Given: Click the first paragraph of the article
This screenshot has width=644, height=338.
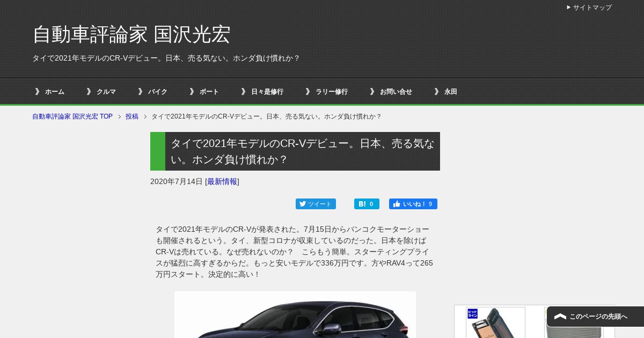Looking at the screenshot, I should (295, 252).
